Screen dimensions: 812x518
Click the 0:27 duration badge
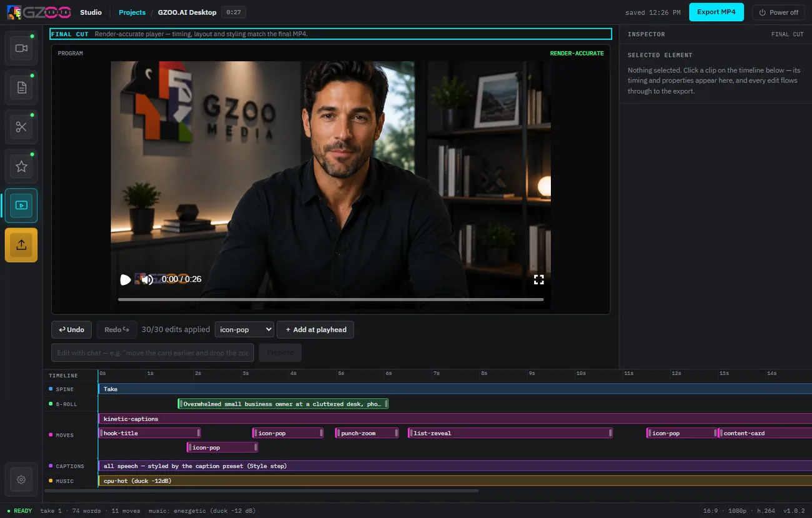pyautogui.click(x=234, y=12)
